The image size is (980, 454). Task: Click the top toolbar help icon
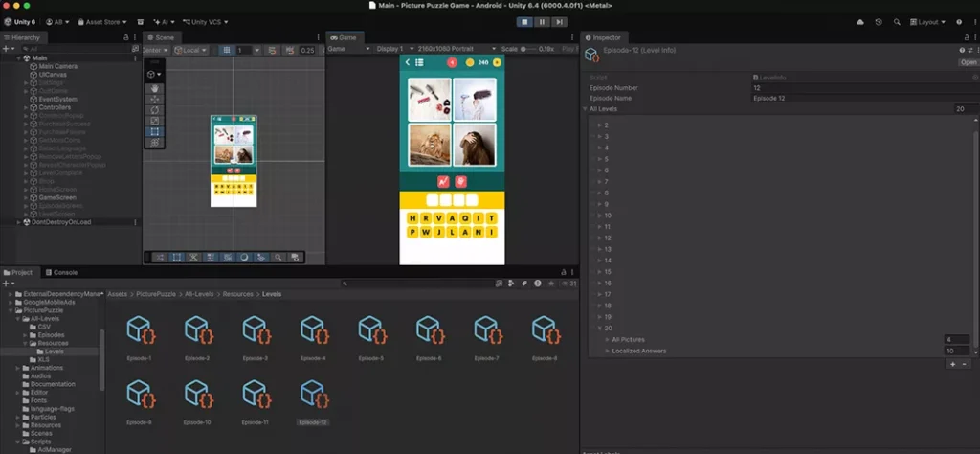coord(959,22)
